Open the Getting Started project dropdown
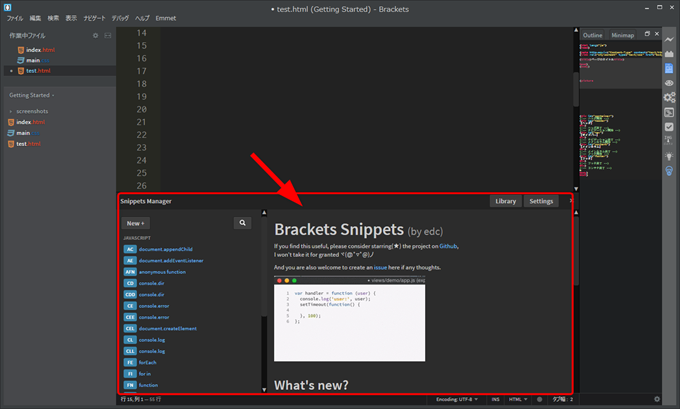The height and width of the screenshot is (409, 680). (x=32, y=95)
